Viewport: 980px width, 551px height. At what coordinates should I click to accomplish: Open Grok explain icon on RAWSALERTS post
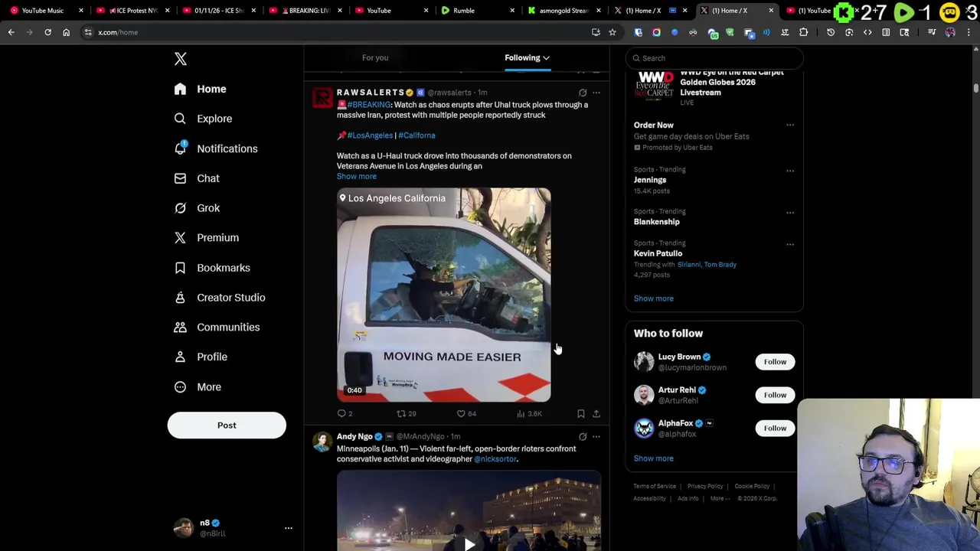[583, 93]
